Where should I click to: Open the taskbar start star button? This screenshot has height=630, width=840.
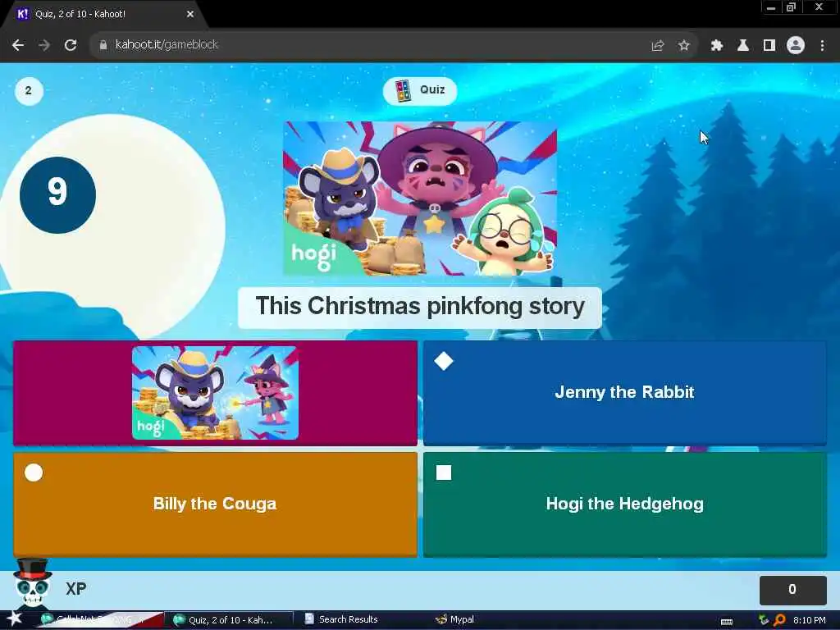[14, 619]
